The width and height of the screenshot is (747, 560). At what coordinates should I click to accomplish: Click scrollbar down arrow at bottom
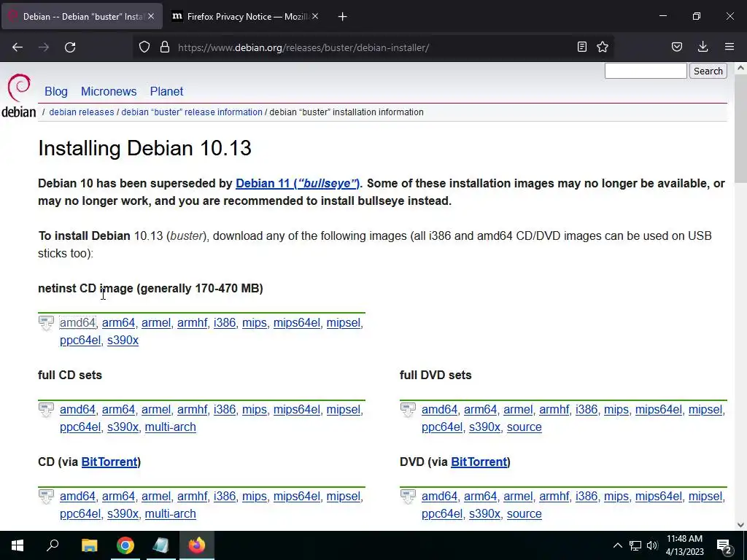pyautogui.click(x=740, y=525)
